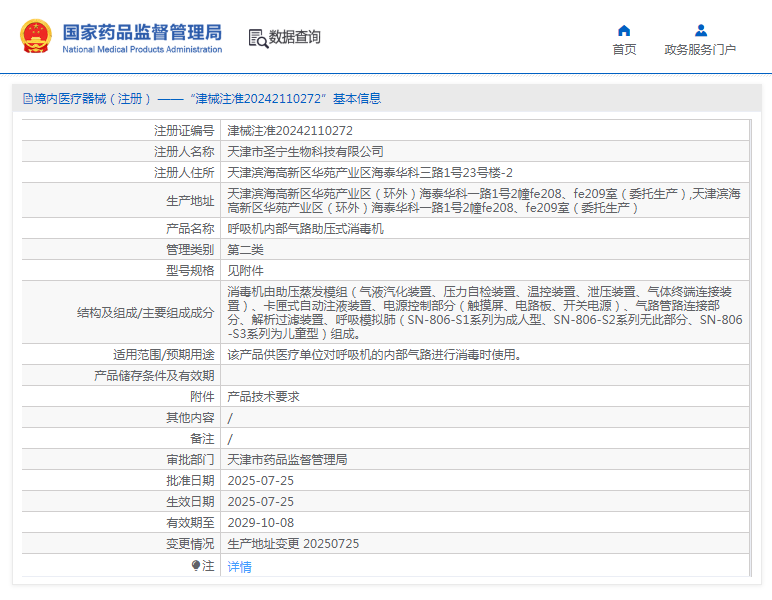Screen dimensions: 772x600
Task: Click the 政务服务门户 navigation label
Action: [x=700, y=50]
